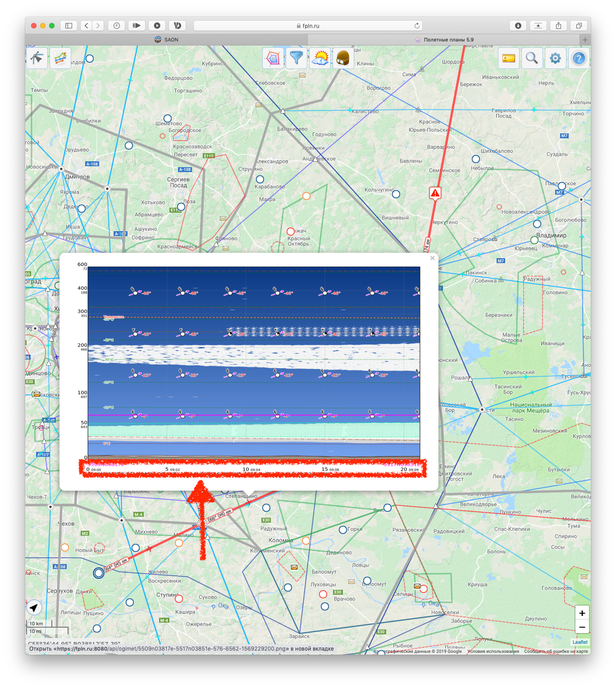Open the yellow card icon
The height and width of the screenshot is (688, 616).
point(509,58)
